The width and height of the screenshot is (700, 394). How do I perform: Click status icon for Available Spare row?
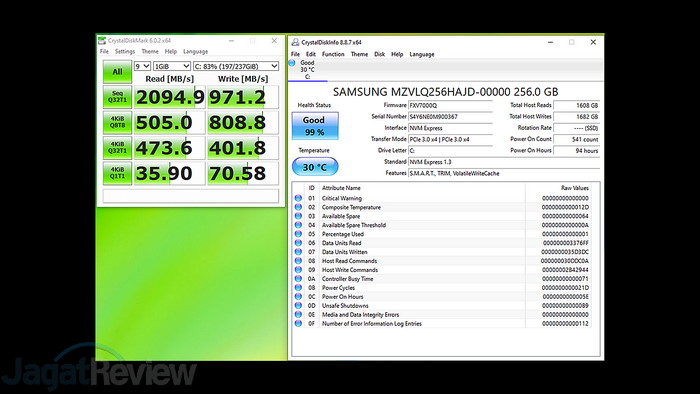[x=298, y=216]
